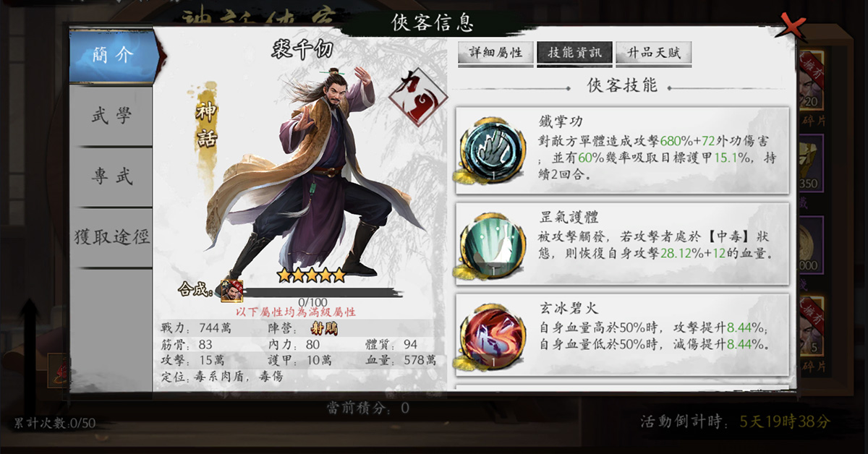The height and width of the screenshot is (454, 868).
Task: Open the 專武 side tab
Action: [x=111, y=177]
